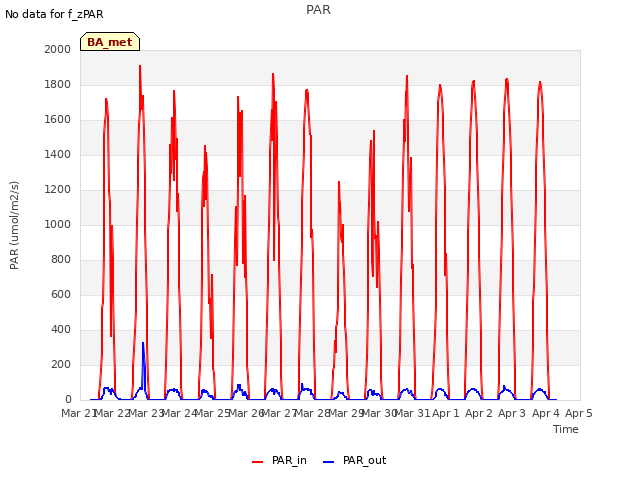
Task: Click the highest red PAR_in peak on Mar 23
Action: pyautogui.click(x=140, y=67)
